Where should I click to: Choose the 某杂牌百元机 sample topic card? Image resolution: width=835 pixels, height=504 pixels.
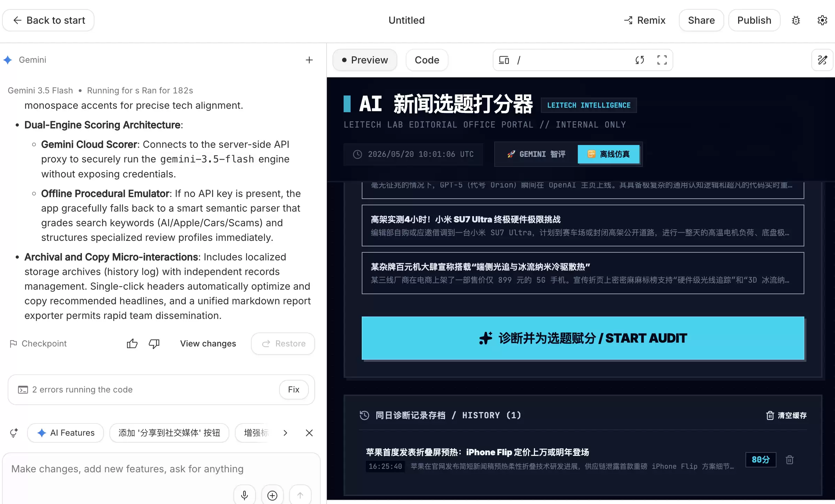point(583,273)
